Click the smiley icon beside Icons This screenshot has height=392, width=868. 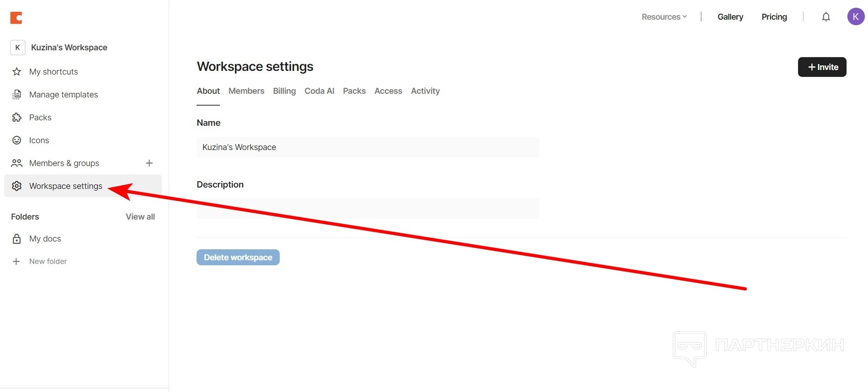[17, 140]
